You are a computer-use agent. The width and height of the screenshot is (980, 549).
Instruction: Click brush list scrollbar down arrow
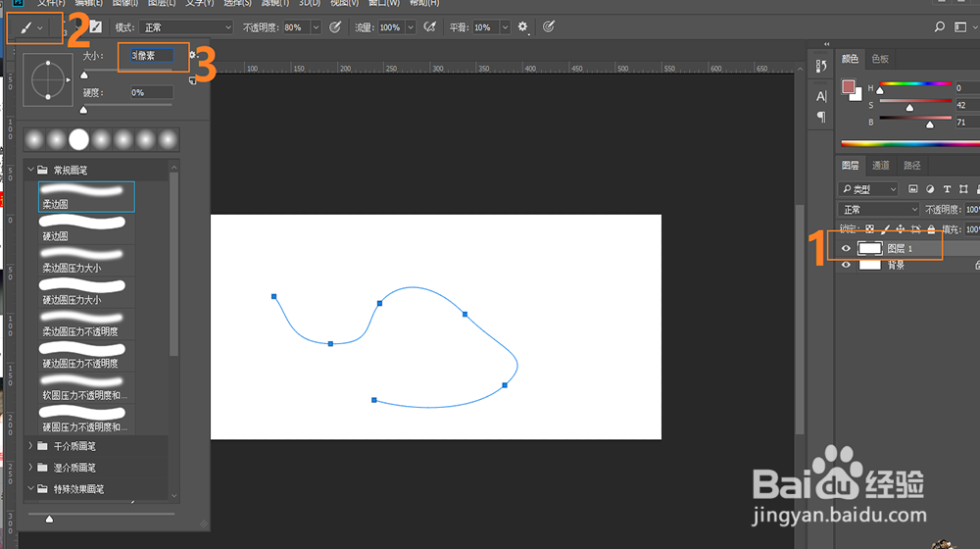pos(173,496)
